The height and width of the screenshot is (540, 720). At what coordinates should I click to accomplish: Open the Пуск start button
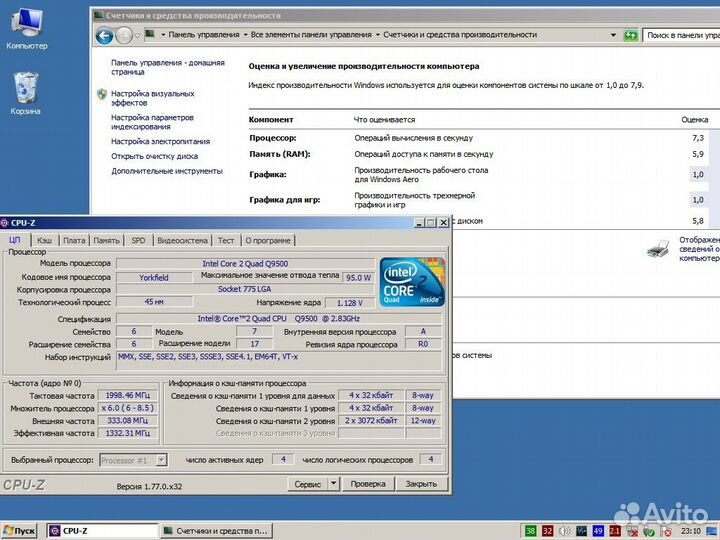[19, 531]
